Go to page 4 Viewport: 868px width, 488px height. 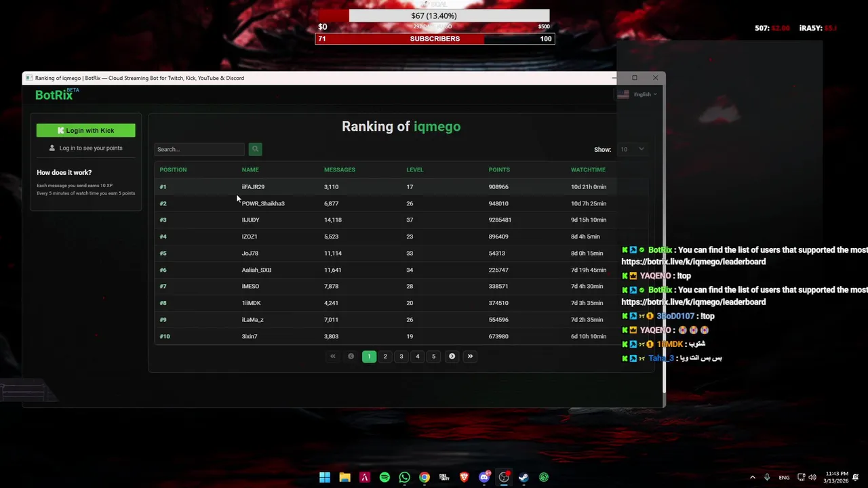click(x=418, y=357)
